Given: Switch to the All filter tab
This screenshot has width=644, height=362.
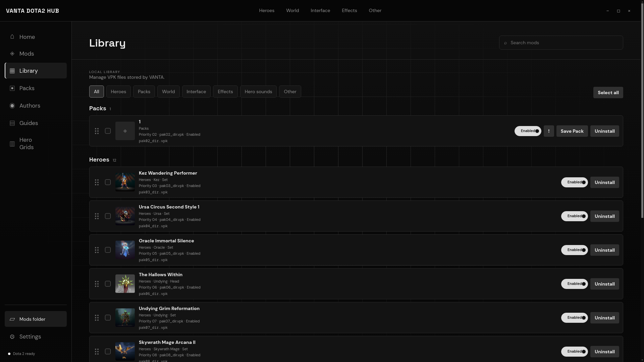Looking at the screenshot, I should [97, 92].
